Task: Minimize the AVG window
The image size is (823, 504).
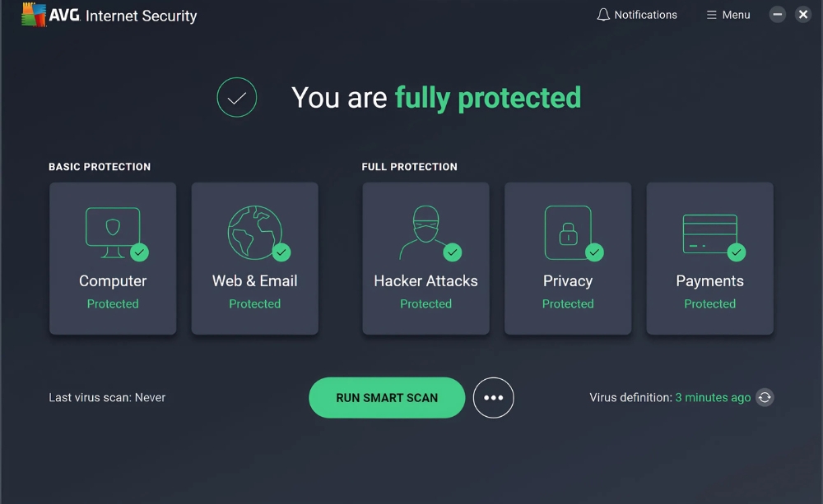Action: coord(778,14)
